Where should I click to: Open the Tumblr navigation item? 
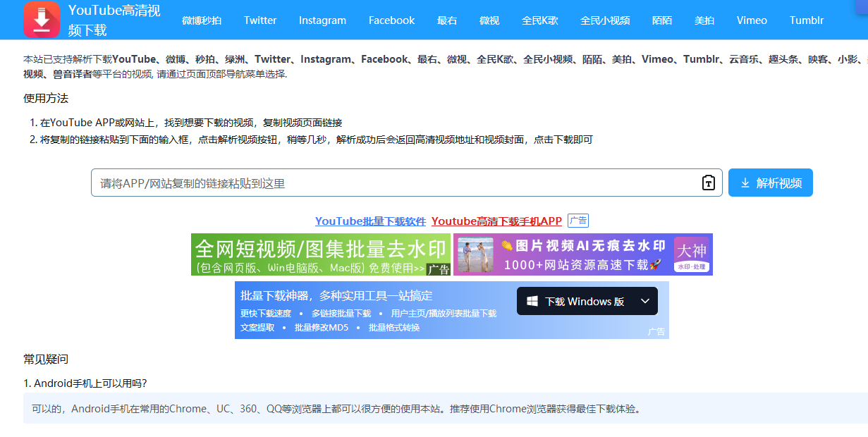pos(807,20)
